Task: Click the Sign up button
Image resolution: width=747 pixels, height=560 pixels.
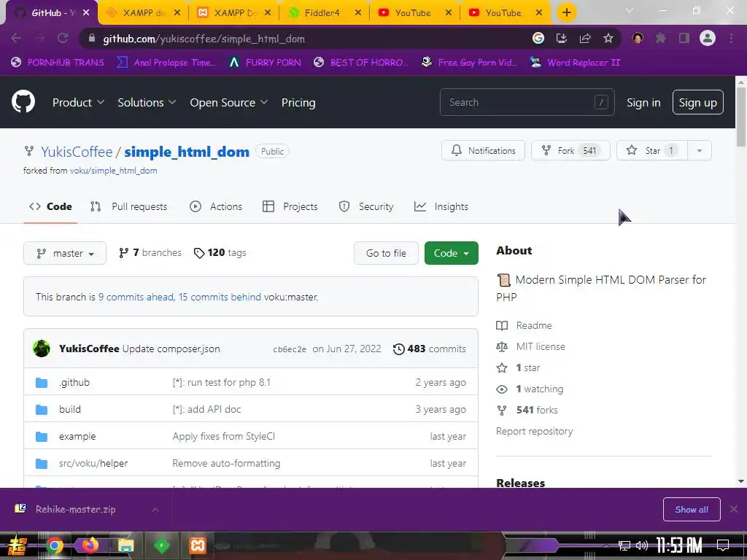Action: pos(697,102)
